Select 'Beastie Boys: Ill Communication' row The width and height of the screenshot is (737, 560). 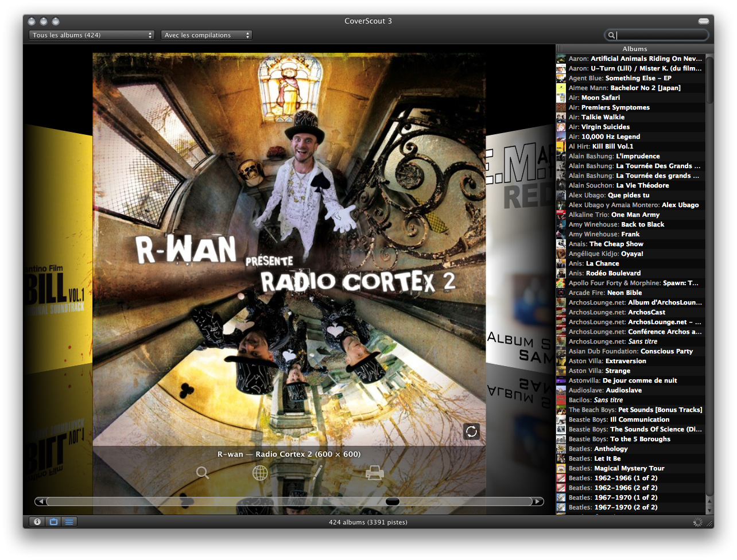[x=630, y=419]
